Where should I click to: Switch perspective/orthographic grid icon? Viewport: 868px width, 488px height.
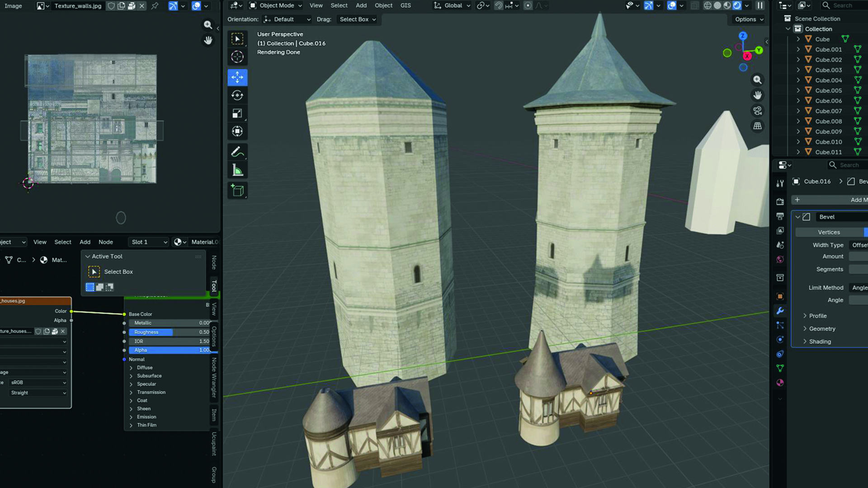[x=757, y=126]
